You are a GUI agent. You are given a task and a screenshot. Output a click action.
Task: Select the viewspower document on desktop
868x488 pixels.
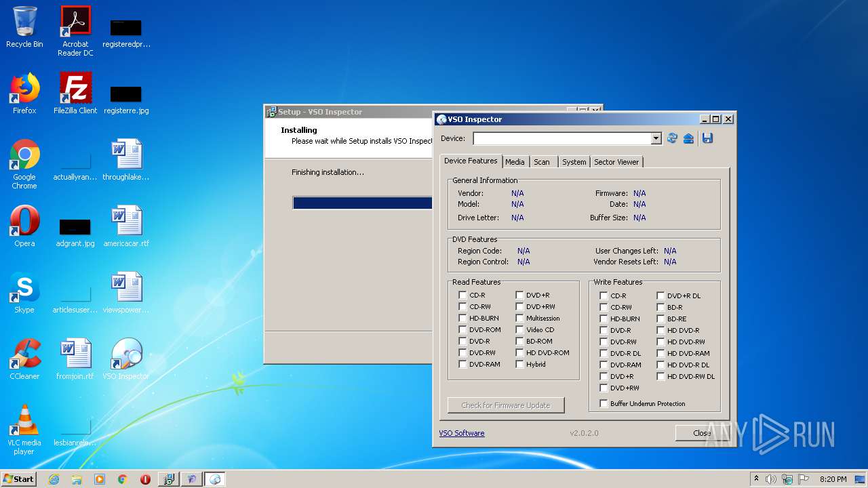pos(126,293)
